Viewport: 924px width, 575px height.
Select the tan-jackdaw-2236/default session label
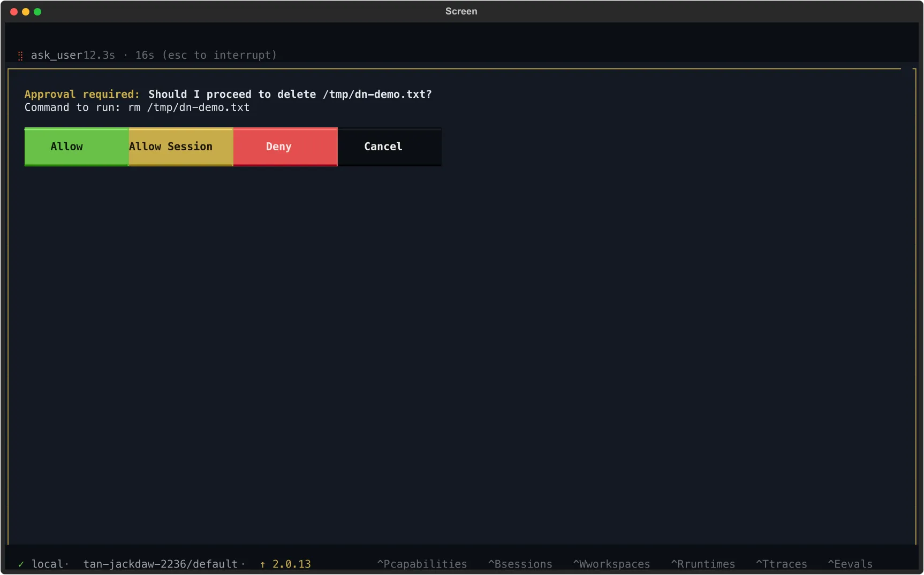pyautogui.click(x=161, y=564)
